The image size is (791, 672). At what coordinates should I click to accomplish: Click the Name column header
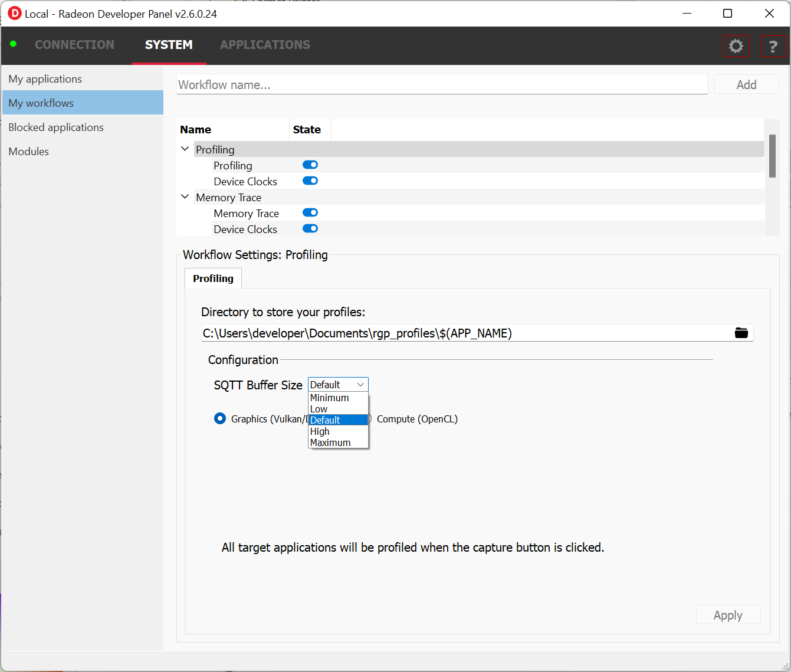click(x=232, y=129)
